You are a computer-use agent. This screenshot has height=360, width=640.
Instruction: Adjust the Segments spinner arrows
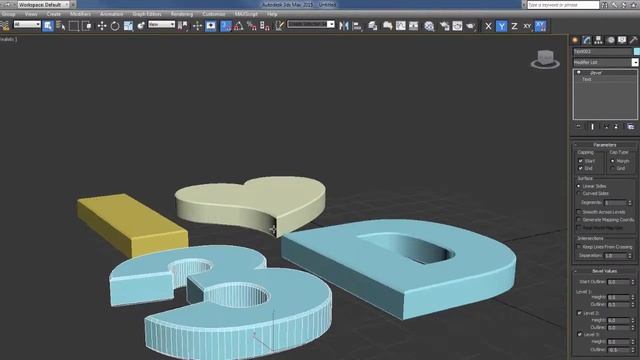(630, 202)
